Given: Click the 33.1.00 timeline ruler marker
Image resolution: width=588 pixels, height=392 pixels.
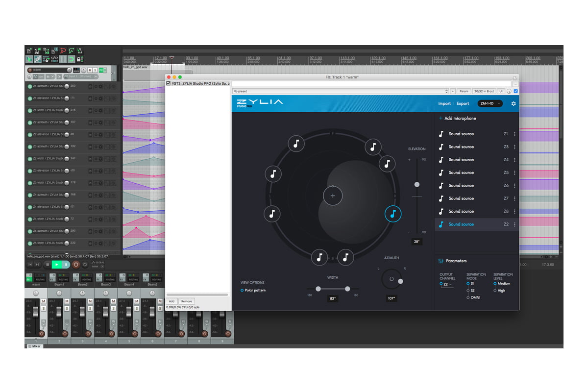Looking at the screenshot, I should point(192,59).
